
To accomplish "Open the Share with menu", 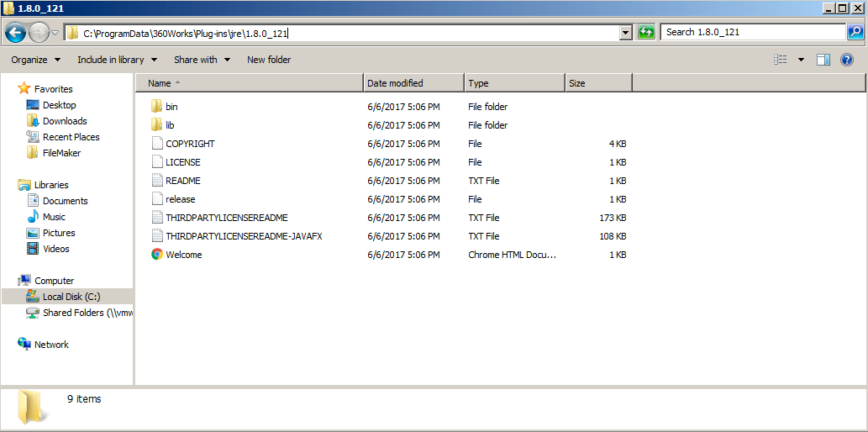I will tap(202, 60).
